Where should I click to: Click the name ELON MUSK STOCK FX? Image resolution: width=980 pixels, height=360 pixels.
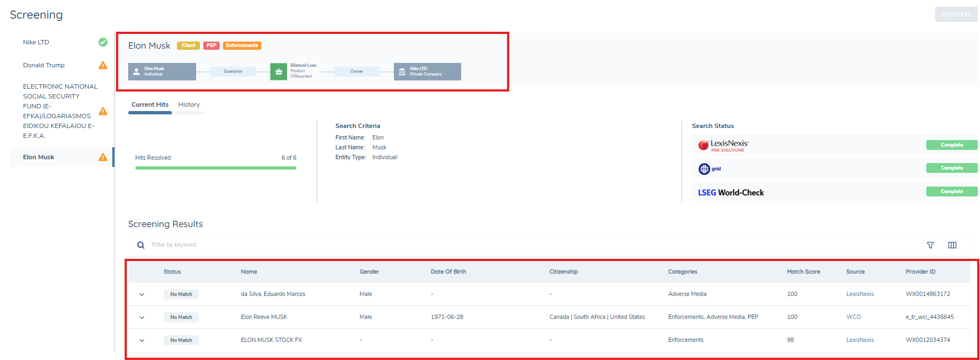[271, 340]
